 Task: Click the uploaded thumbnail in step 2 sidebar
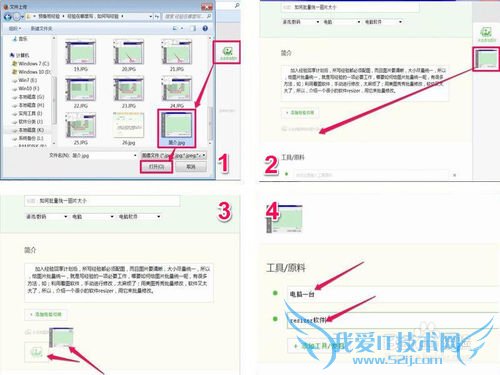click(486, 59)
